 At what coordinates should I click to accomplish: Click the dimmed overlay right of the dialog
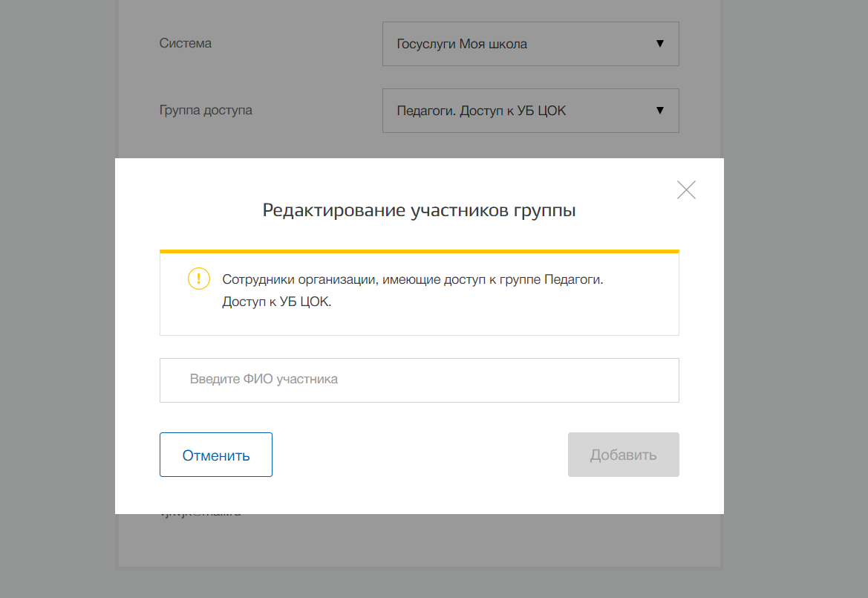pos(794,334)
